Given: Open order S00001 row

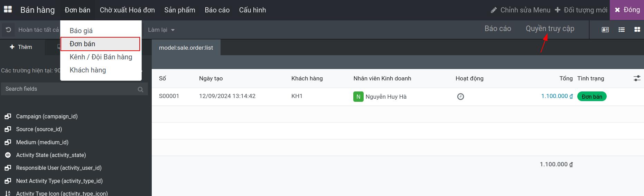Looking at the screenshot, I should coord(398,97).
